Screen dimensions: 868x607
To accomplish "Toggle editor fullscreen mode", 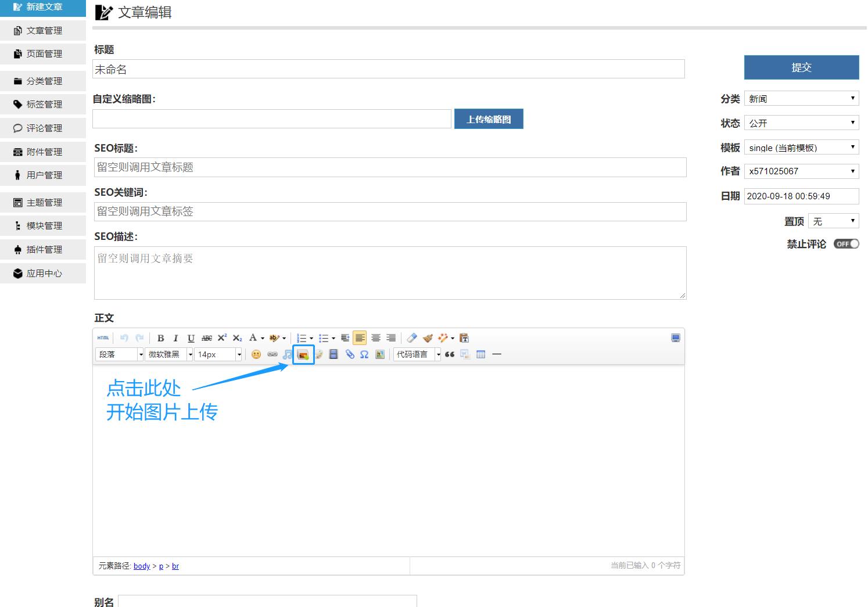I will pos(676,338).
